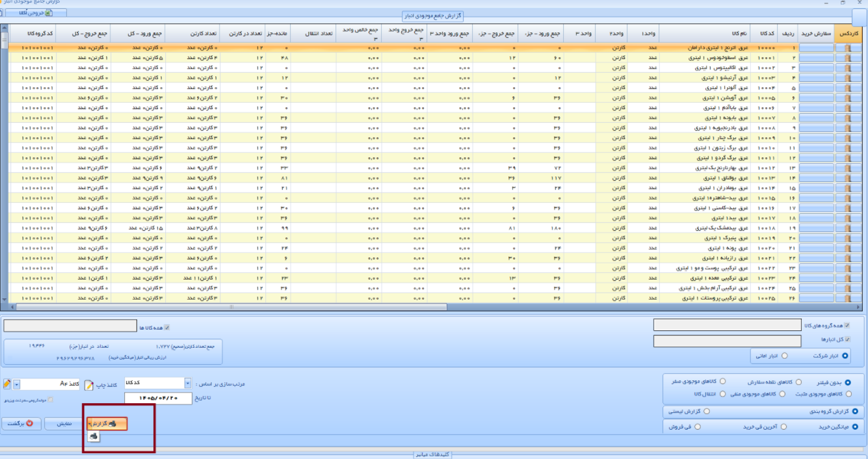
Task: Select the کالاهای موجودی صفر radio option
Action: 722,382
